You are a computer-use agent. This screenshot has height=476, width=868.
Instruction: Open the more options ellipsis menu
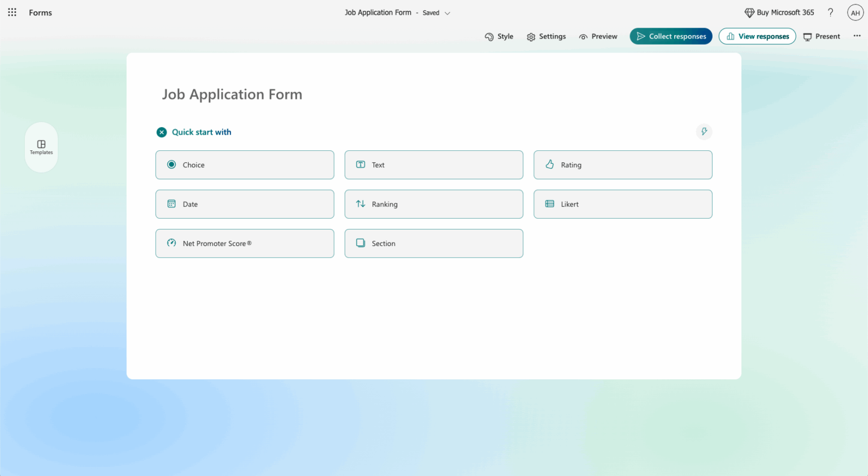[x=857, y=36]
